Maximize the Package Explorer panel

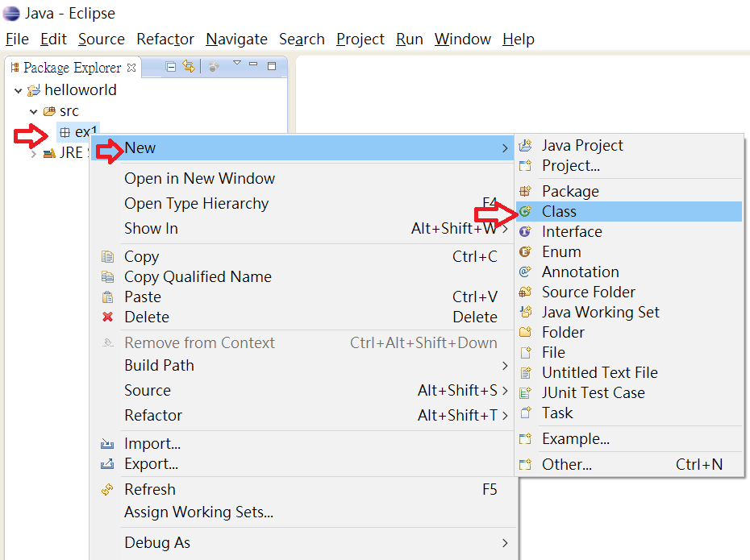click(272, 66)
